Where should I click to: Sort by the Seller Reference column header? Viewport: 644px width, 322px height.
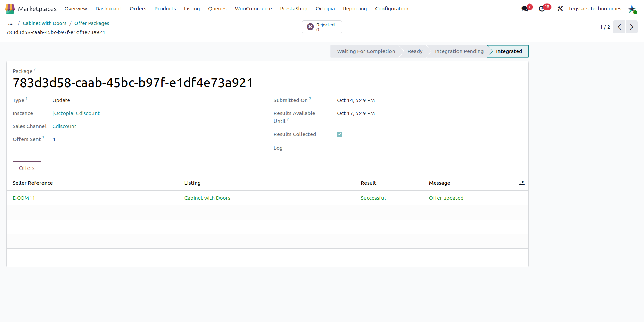tap(33, 183)
